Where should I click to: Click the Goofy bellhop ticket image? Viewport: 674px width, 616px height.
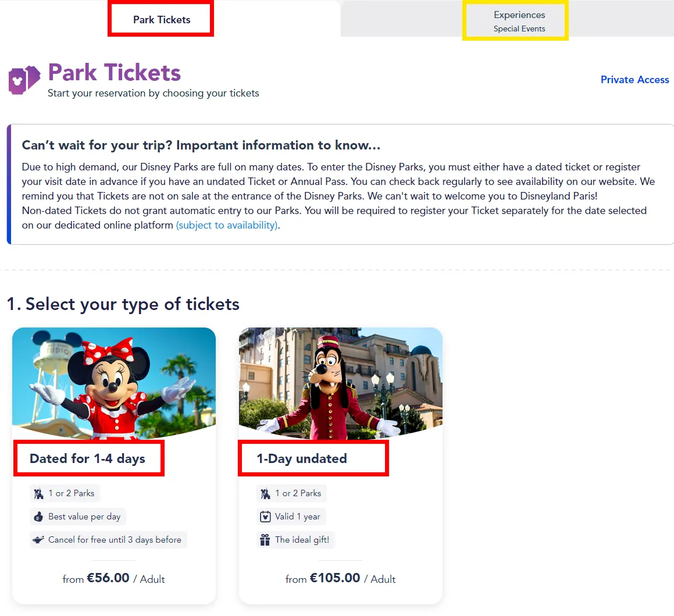[x=340, y=383]
